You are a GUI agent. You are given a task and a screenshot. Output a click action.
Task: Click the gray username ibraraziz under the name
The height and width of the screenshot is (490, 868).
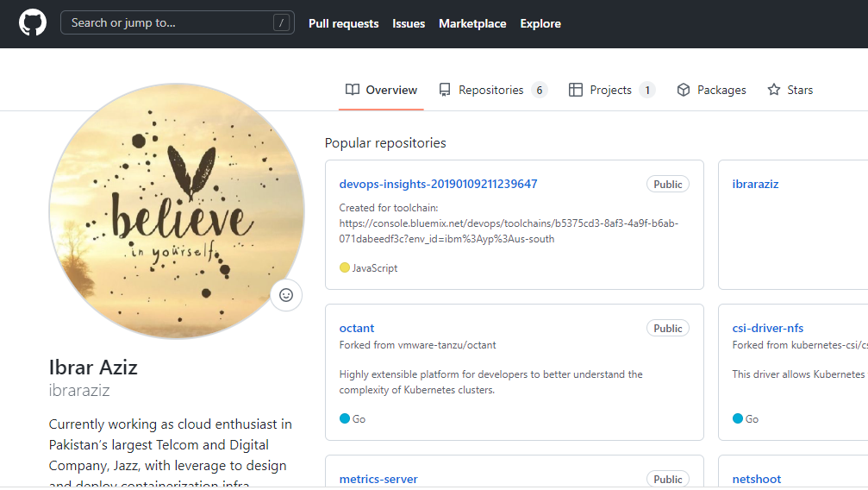[79, 390]
